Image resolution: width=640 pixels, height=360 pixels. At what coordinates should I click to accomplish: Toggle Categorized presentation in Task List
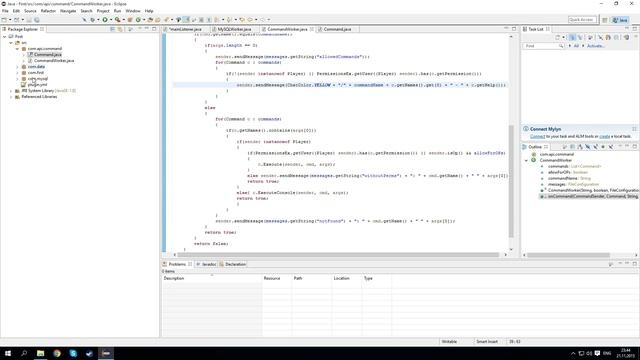[572, 37]
